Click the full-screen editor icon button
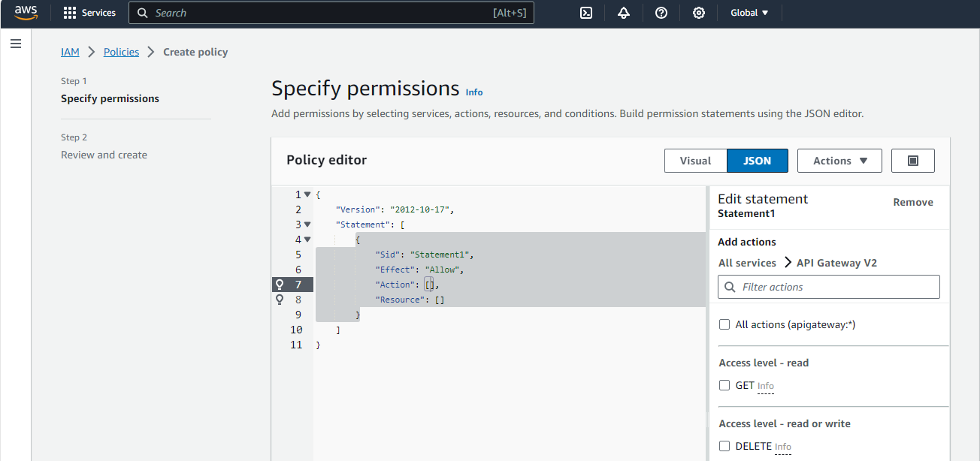This screenshot has height=461, width=980. 913,161
